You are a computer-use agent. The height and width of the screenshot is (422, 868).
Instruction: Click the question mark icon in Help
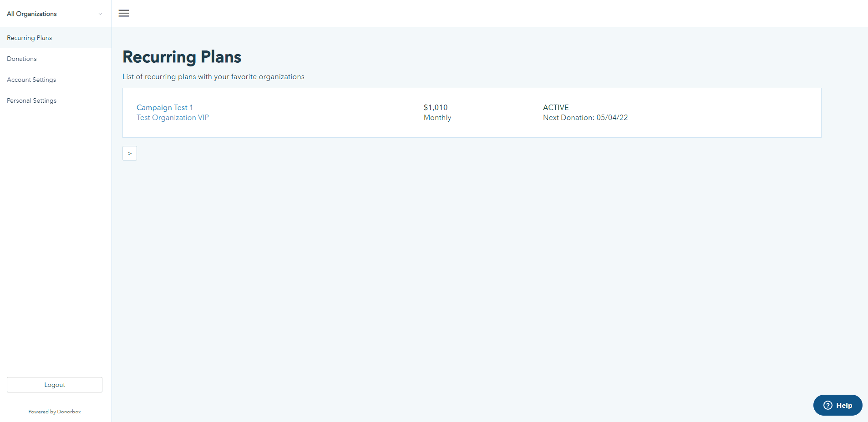coord(827,405)
